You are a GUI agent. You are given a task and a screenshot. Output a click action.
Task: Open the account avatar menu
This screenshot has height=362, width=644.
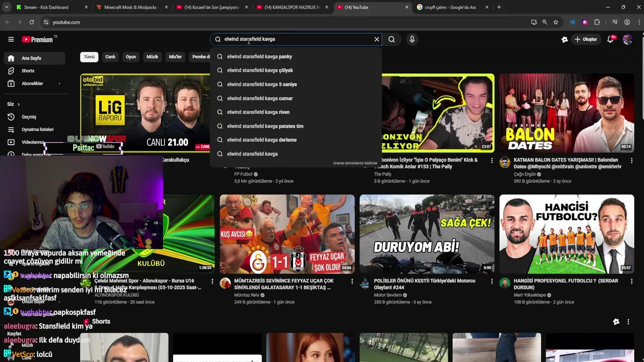point(627,39)
